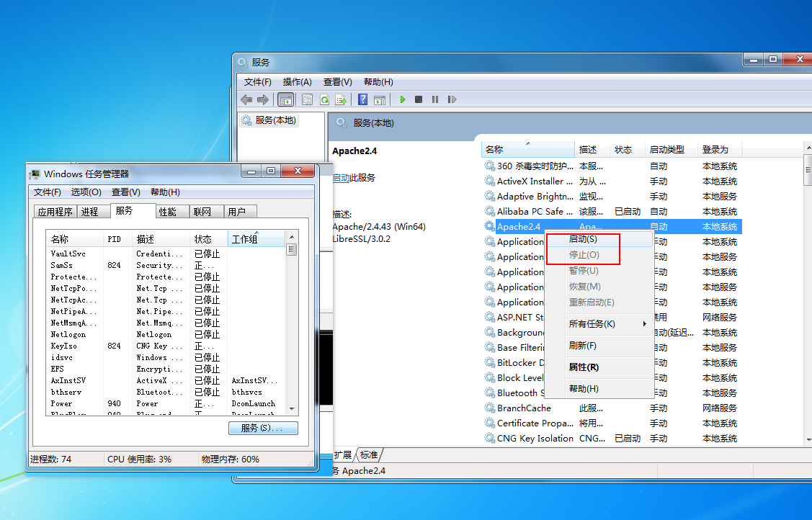The width and height of the screenshot is (812, 520).
Task: Click the gear icon beside CNG Key Isolation
Action: [x=489, y=438]
